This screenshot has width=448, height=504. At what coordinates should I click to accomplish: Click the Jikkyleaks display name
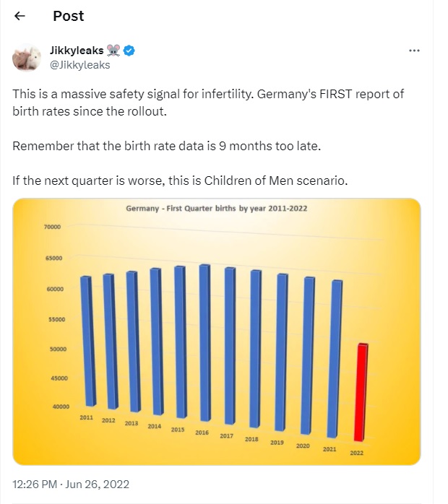[x=77, y=51]
